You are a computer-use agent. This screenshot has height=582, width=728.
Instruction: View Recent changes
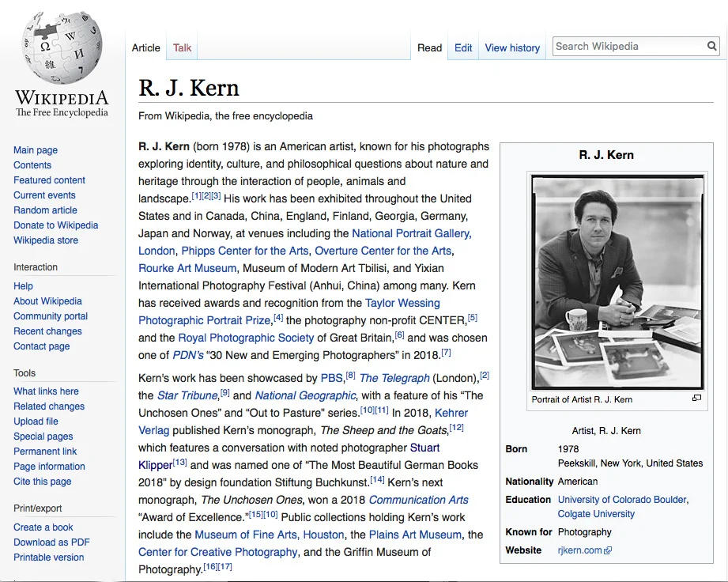pyautogui.click(x=47, y=331)
